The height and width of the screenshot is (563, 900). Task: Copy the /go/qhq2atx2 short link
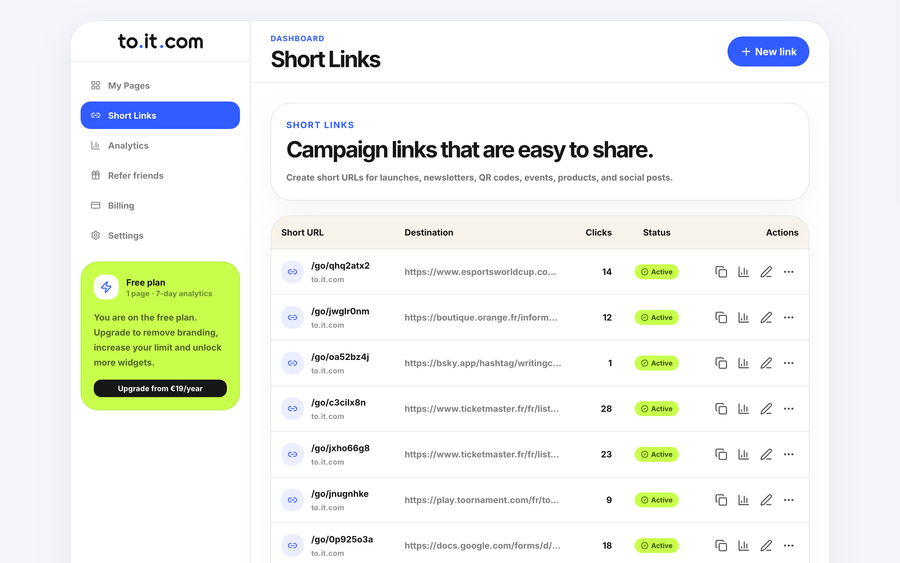click(721, 271)
